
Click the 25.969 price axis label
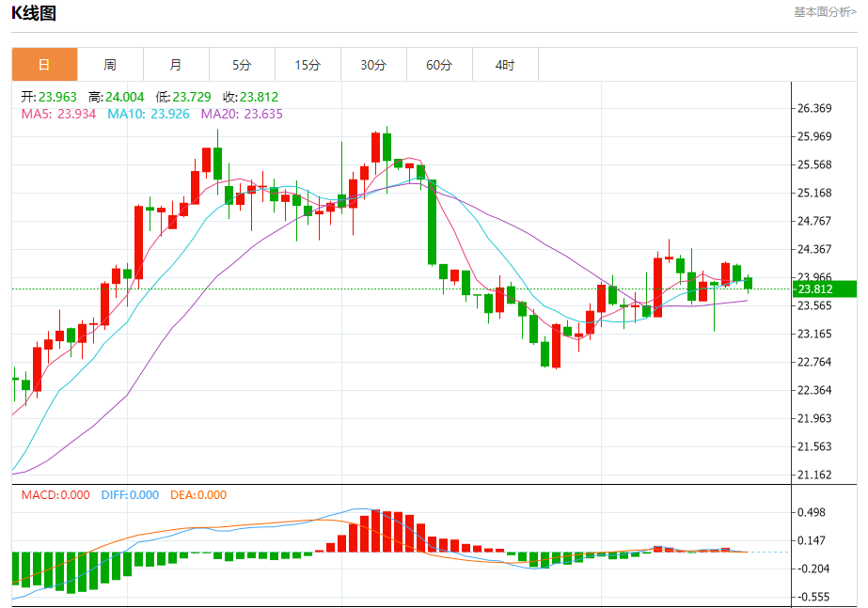[x=814, y=136]
